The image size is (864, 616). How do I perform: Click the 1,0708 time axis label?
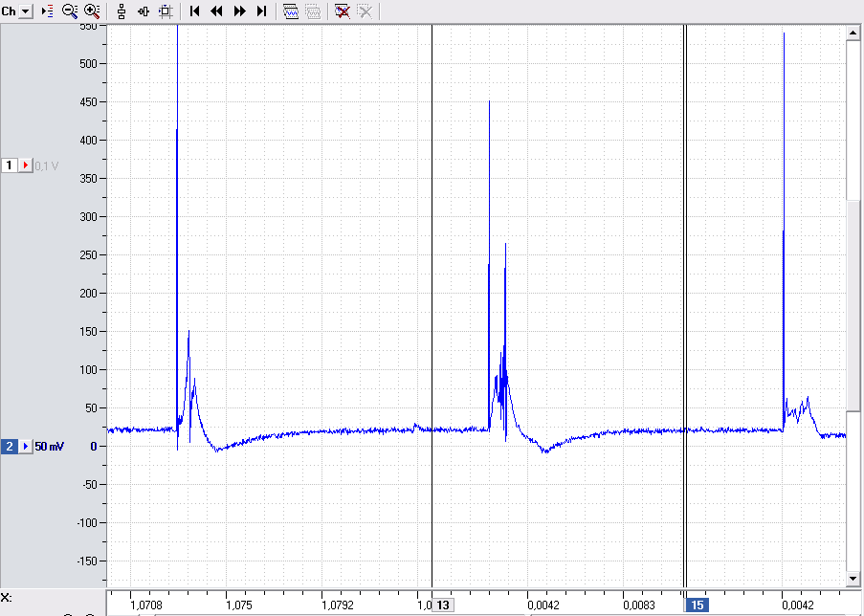(146, 605)
